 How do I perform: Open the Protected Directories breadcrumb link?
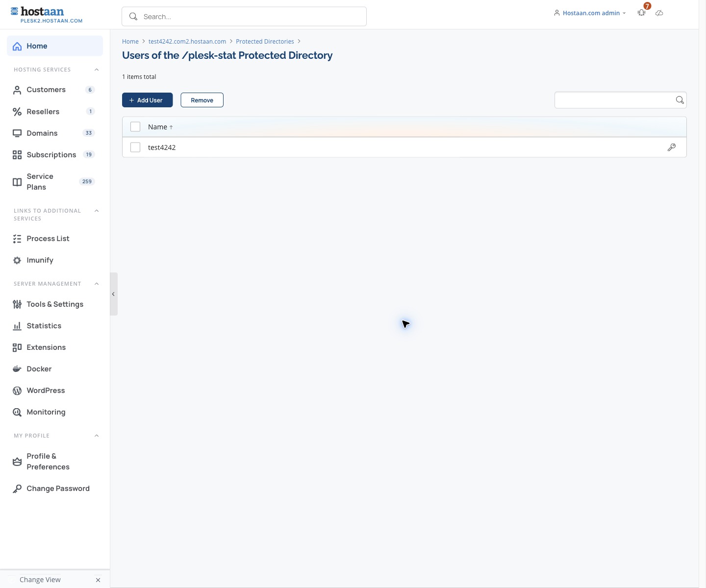coord(265,42)
